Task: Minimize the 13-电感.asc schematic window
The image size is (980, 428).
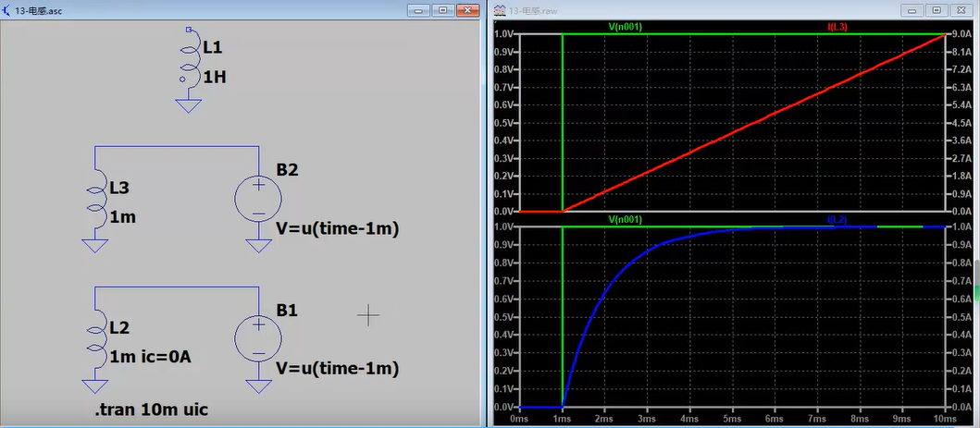Action: click(419, 10)
